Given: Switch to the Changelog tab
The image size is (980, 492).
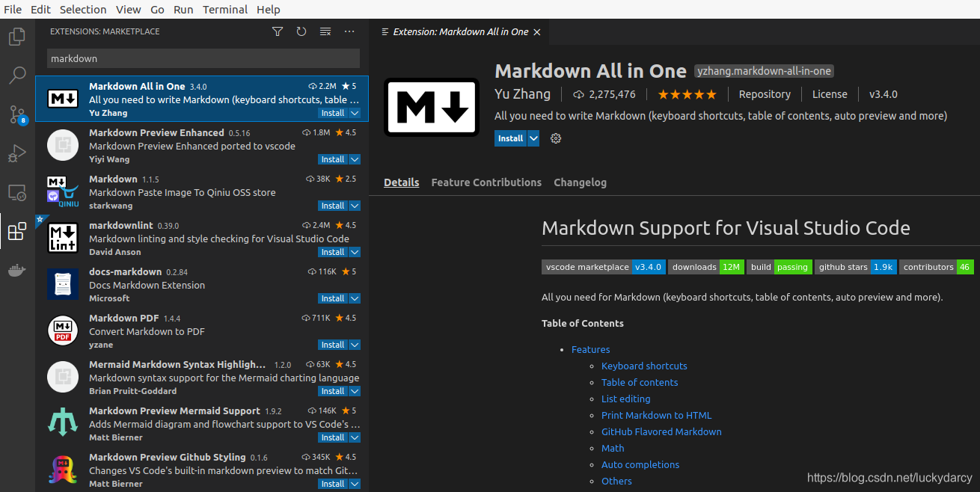Looking at the screenshot, I should (580, 182).
